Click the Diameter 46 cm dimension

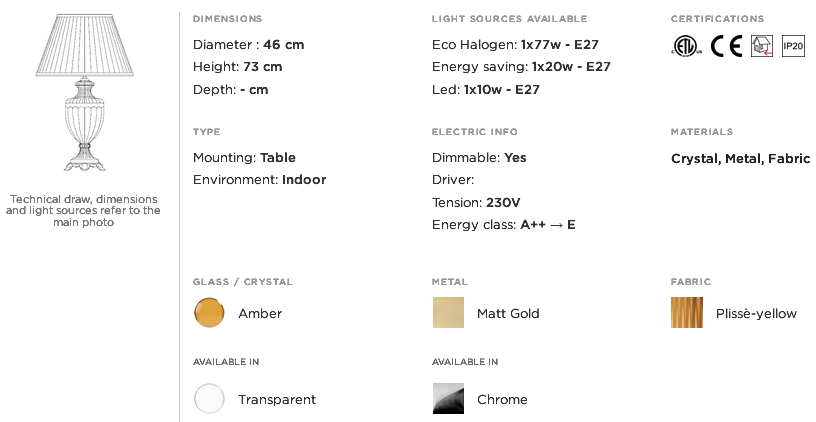click(x=249, y=45)
